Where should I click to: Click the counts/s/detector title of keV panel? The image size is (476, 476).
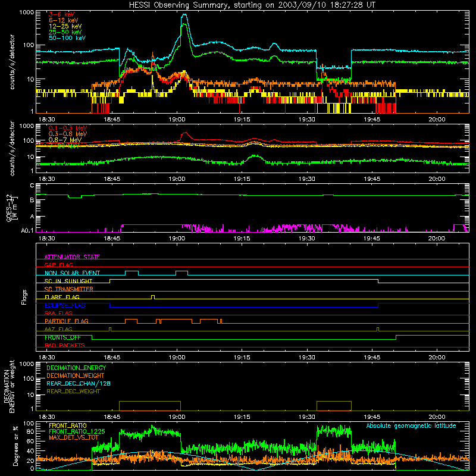[x=12, y=62]
